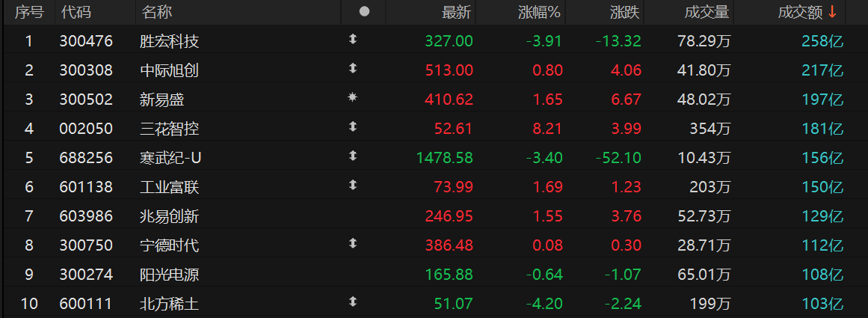Click the marker icon in 北方稀土 row
Viewport: 868px width, 318px height.
click(353, 302)
